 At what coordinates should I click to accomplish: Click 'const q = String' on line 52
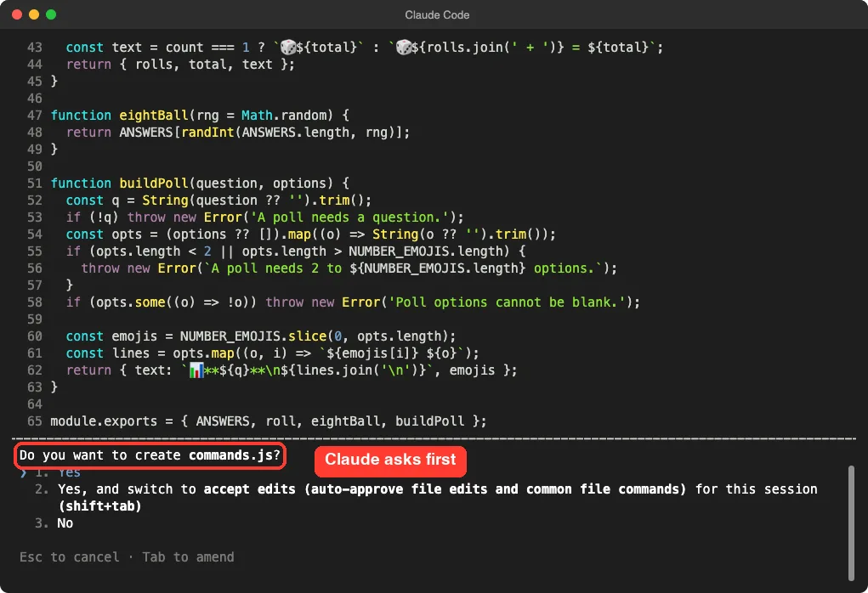(128, 200)
